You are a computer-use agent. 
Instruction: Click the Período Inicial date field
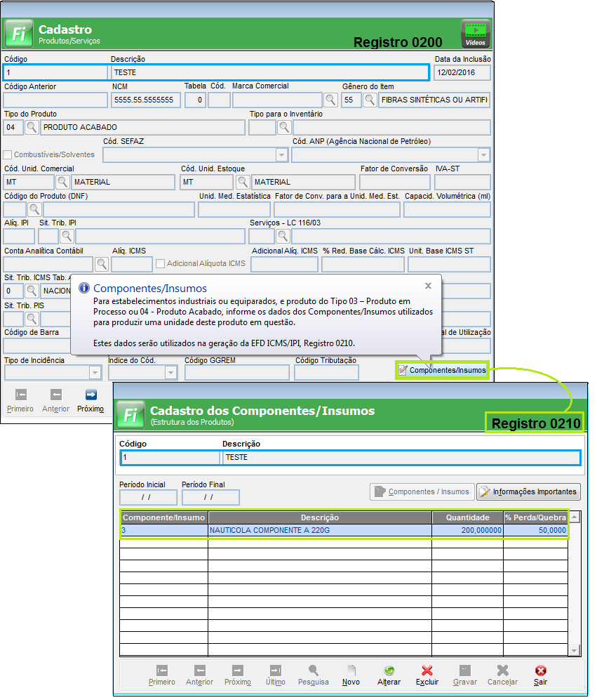(148, 497)
